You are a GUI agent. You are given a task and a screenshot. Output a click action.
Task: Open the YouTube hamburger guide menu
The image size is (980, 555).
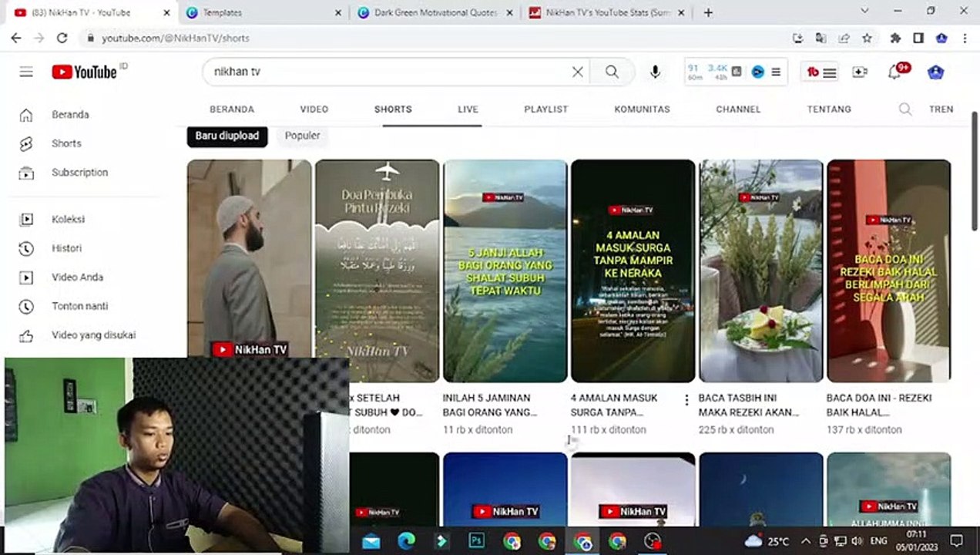click(26, 72)
